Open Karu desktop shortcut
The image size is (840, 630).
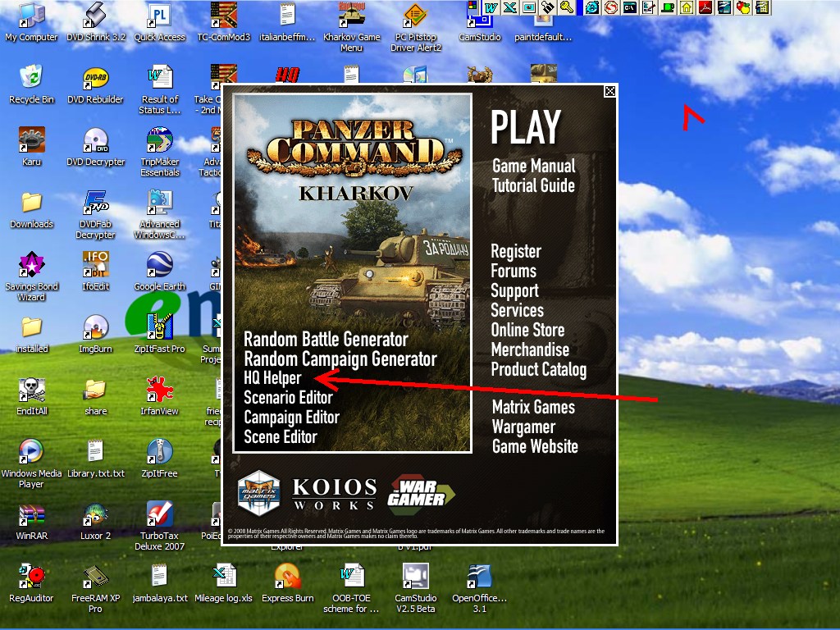(x=31, y=147)
